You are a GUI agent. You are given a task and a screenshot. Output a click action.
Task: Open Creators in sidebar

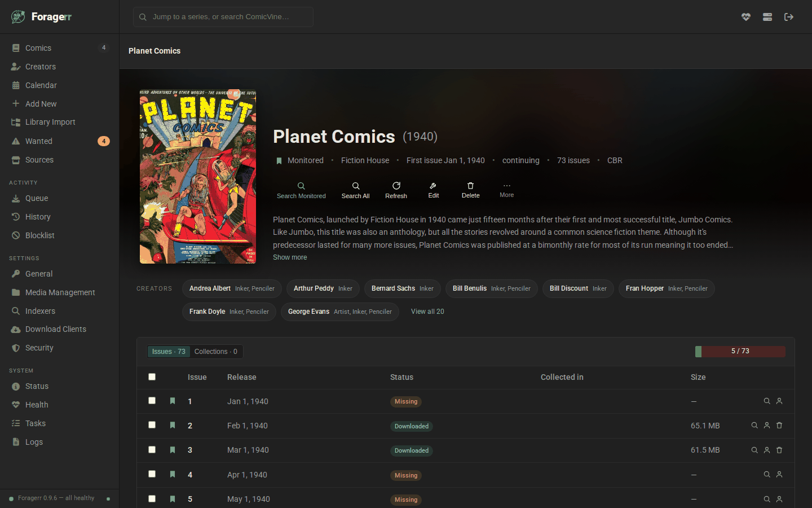59,67
